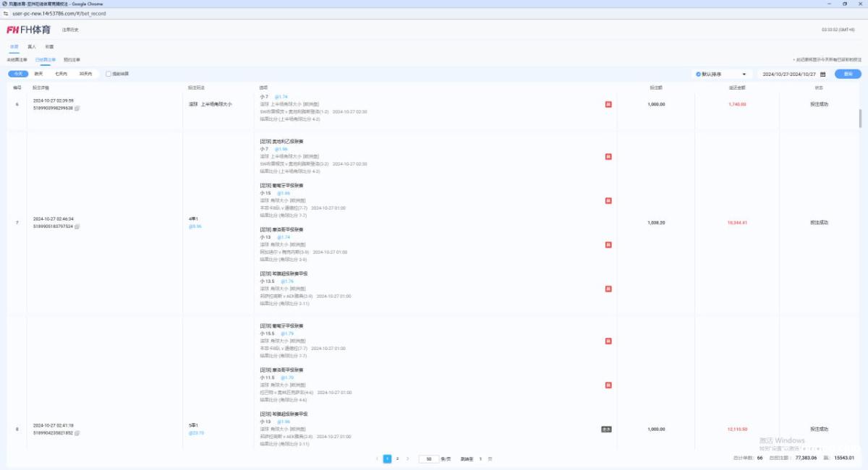The height and width of the screenshot is (470, 868).
Task: Switch to the 真人 tab
Action: coord(32,46)
